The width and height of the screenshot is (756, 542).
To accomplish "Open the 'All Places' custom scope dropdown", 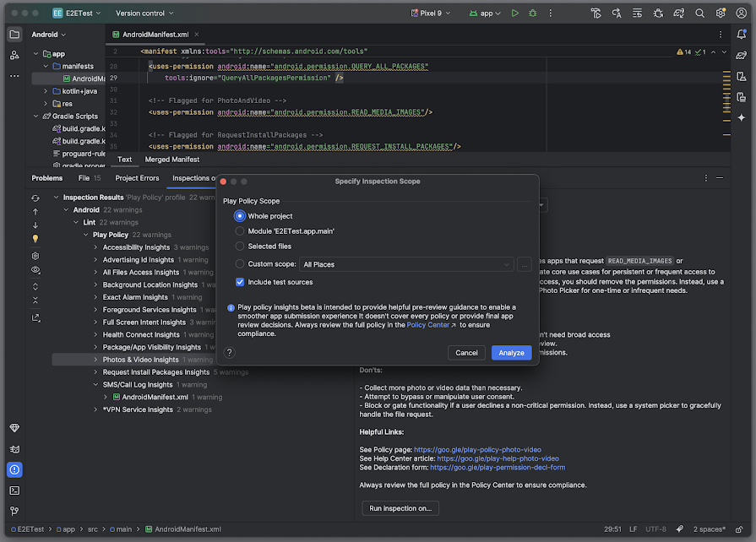I will click(x=406, y=264).
